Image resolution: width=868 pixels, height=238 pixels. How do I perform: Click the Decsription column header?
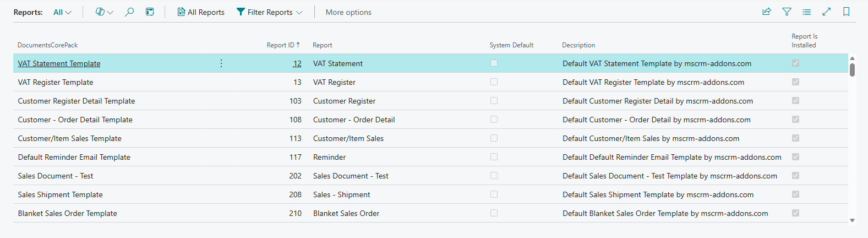(578, 45)
